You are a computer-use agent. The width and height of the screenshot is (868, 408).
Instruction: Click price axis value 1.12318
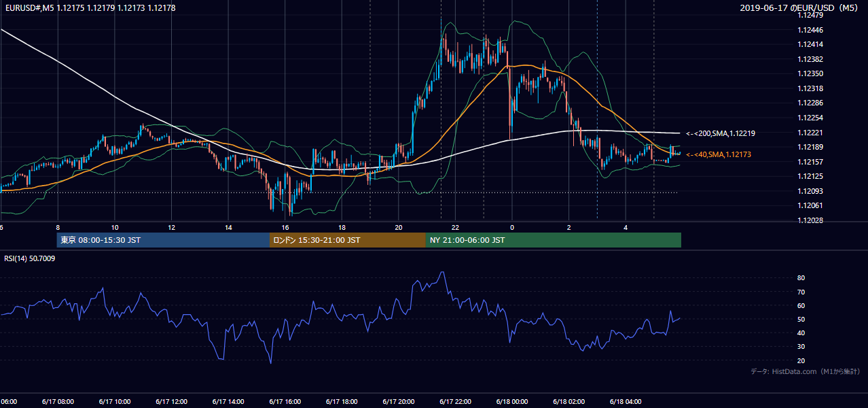coord(810,88)
